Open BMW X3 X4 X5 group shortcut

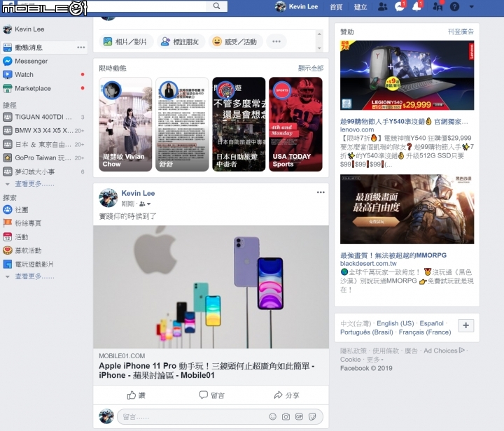43,131
